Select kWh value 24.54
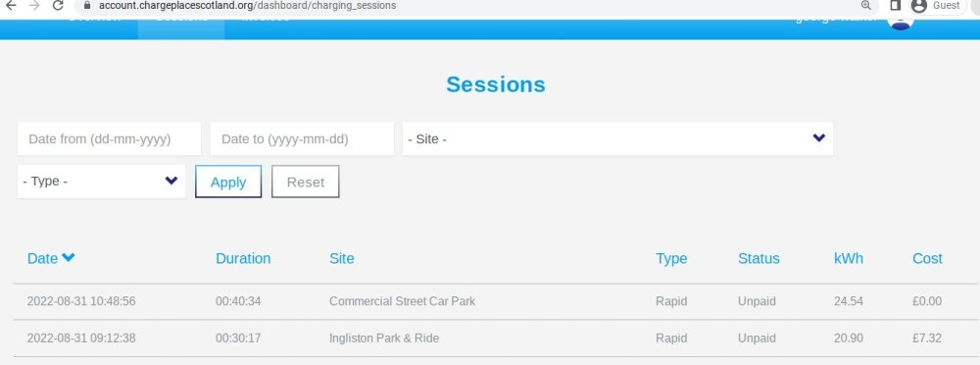Image resolution: width=980 pixels, height=365 pixels. click(848, 301)
